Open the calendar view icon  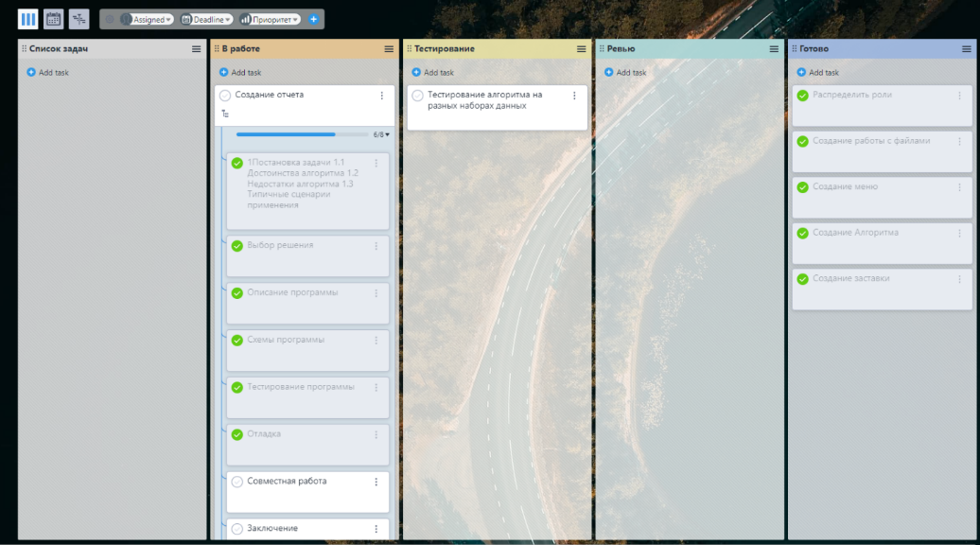[54, 19]
